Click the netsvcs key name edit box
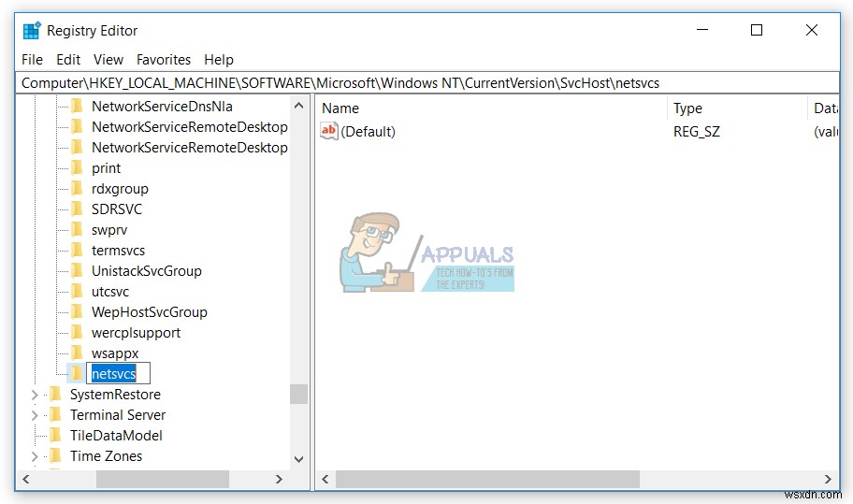 click(118, 373)
